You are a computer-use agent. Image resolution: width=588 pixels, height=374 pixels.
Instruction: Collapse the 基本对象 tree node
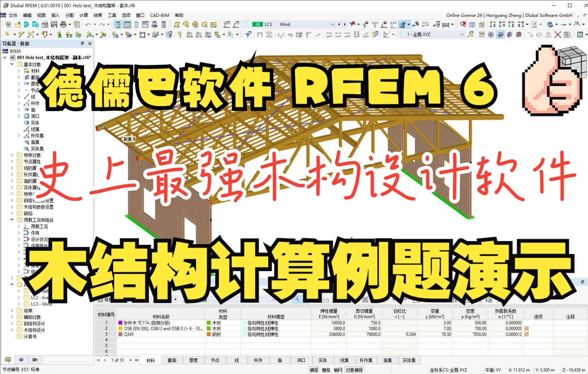12,64
